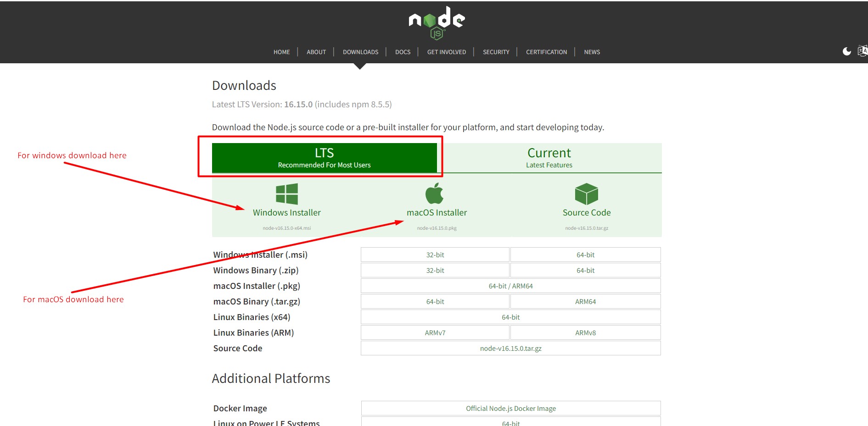
Task: Open the CERTIFICATION menu item
Action: pyautogui.click(x=546, y=52)
